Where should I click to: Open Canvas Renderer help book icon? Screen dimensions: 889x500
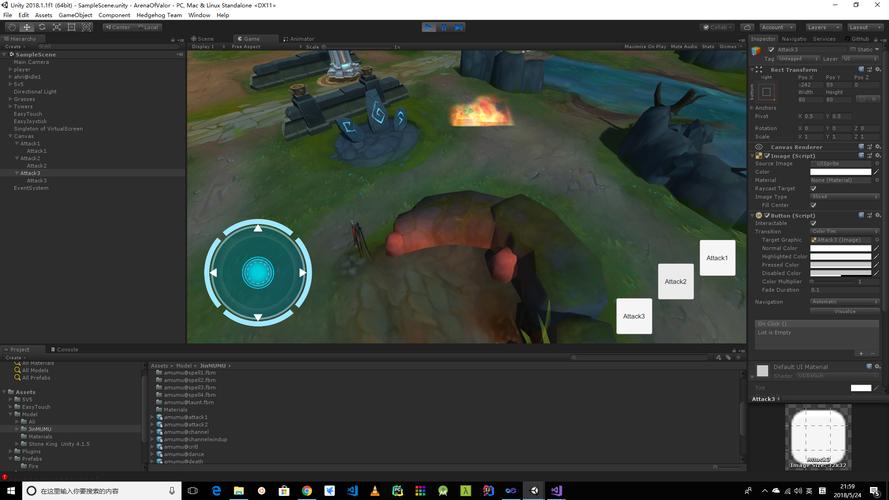861,147
